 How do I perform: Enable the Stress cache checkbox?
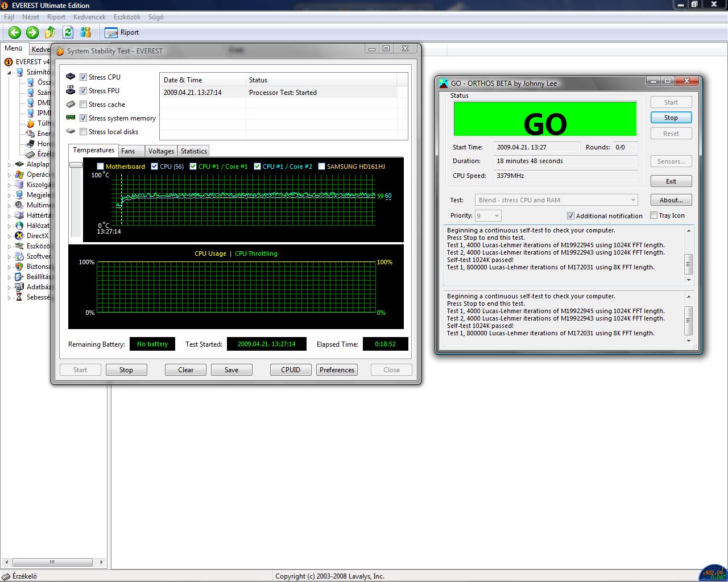(84, 104)
